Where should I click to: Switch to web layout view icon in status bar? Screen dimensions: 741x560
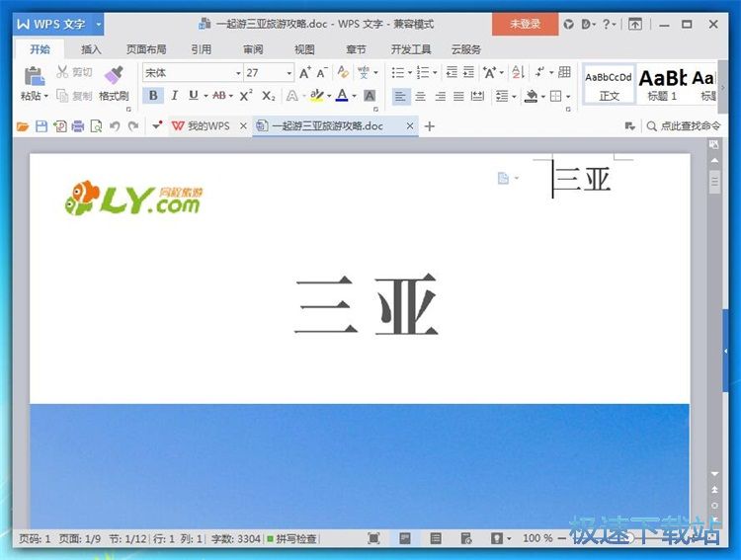coord(466,538)
